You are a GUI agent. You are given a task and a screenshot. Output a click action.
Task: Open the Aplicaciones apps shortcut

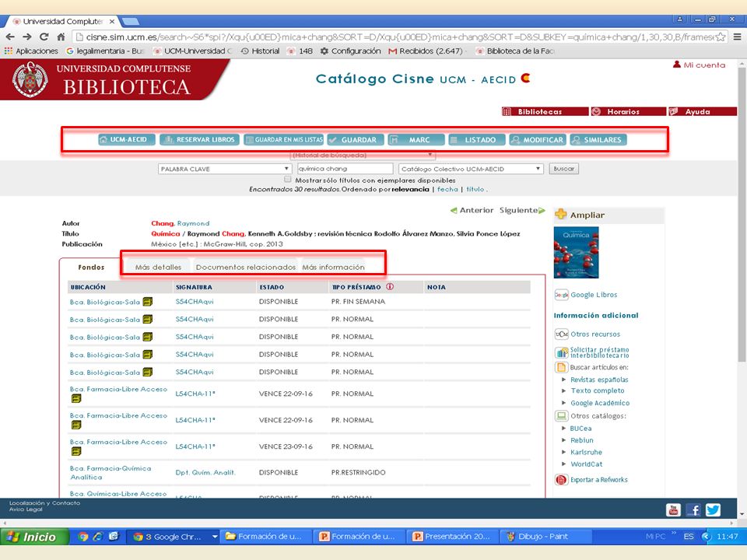pyautogui.click(x=31, y=51)
